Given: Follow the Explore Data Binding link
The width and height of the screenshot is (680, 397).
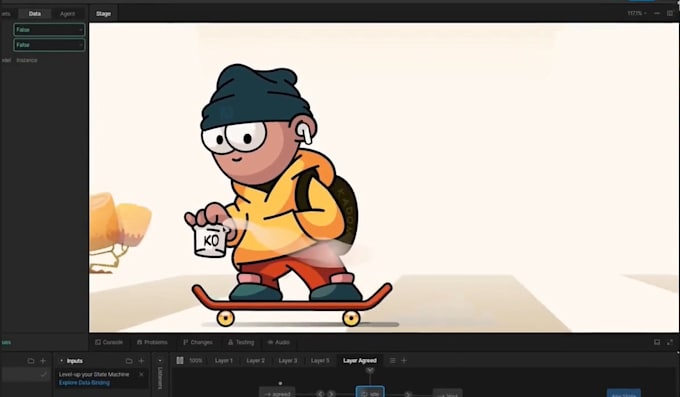Looking at the screenshot, I should click(x=84, y=383).
